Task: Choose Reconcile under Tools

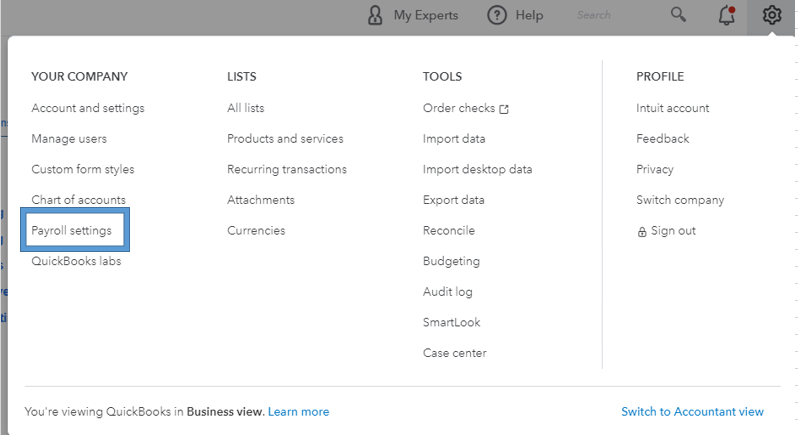Action: pyautogui.click(x=449, y=231)
